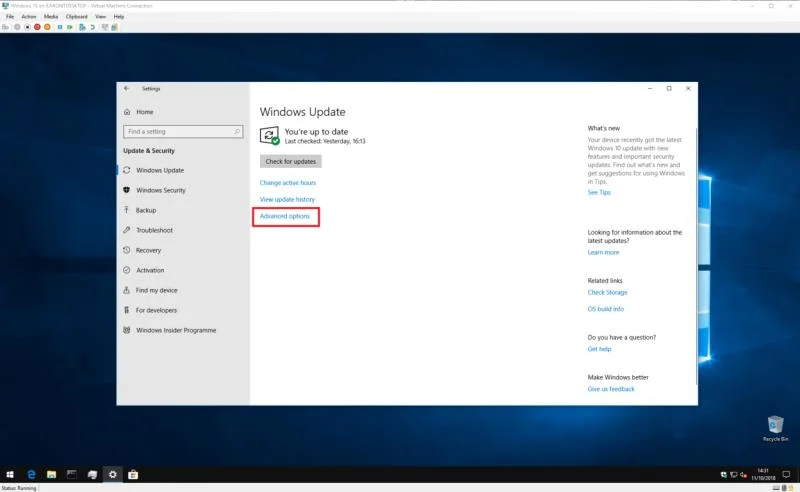This screenshot has height=492, width=800.
Task: Click the "Update & Security" heading
Action: point(149,151)
